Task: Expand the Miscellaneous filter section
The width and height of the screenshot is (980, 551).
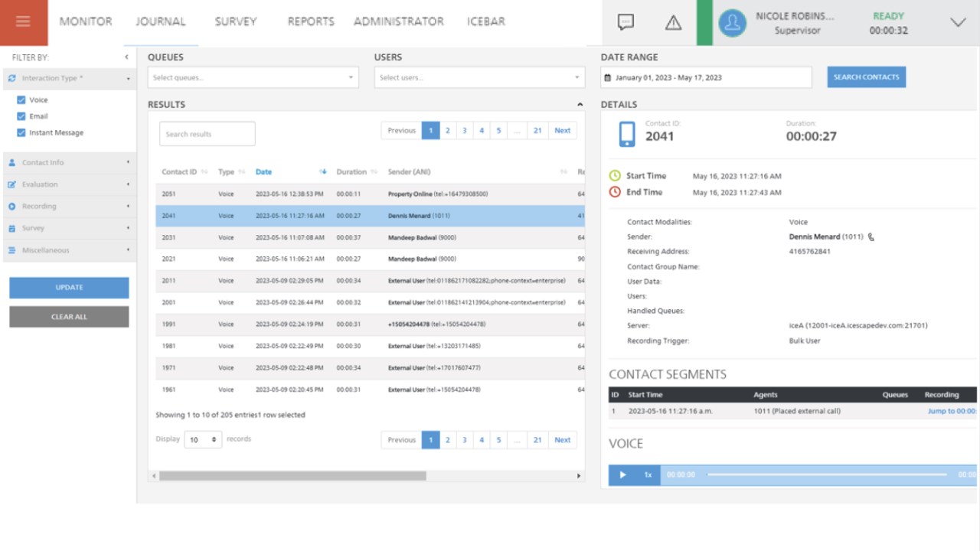Action: [x=128, y=250]
